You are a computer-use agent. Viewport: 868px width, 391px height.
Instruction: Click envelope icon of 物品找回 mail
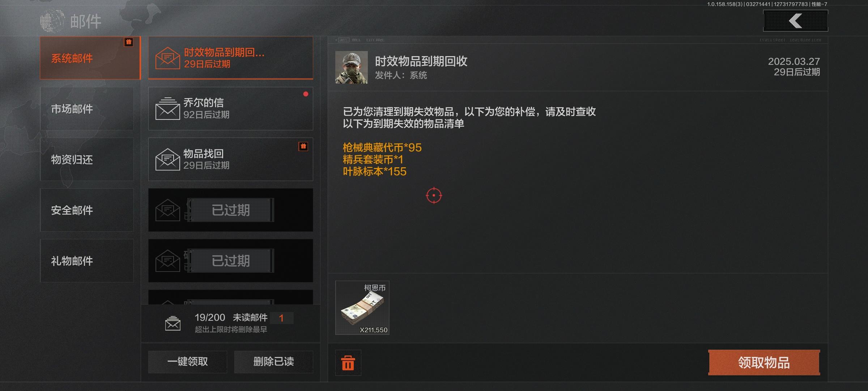tap(167, 159)
